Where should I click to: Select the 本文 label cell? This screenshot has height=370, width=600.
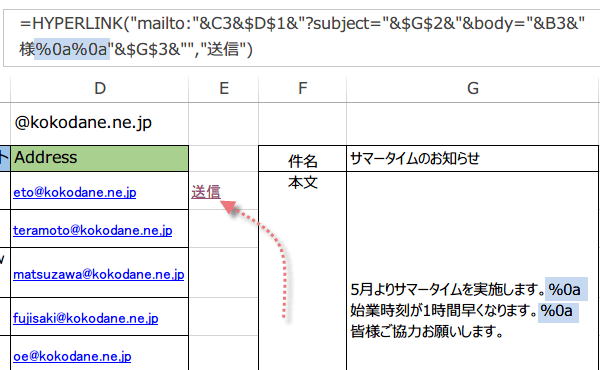pos(303,183)
